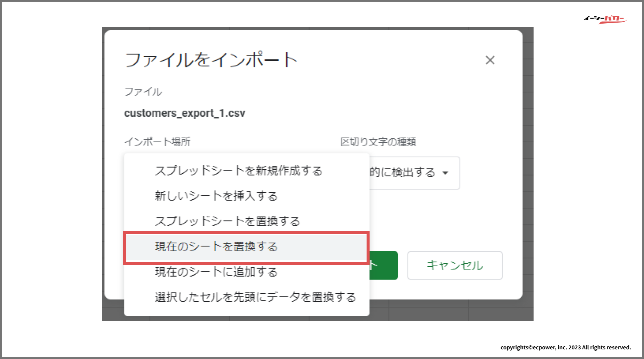The width and height of the screenshot is (644, 359).
Task: Click the ecpower copyright footer text
Action: (x=565, y=347)
